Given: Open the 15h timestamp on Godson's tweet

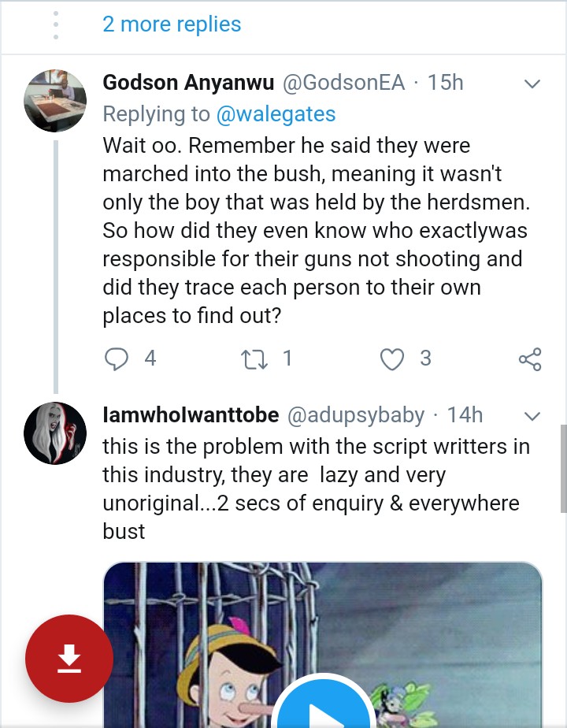Looking at the screenshot, I should click(x=446, y=84).
